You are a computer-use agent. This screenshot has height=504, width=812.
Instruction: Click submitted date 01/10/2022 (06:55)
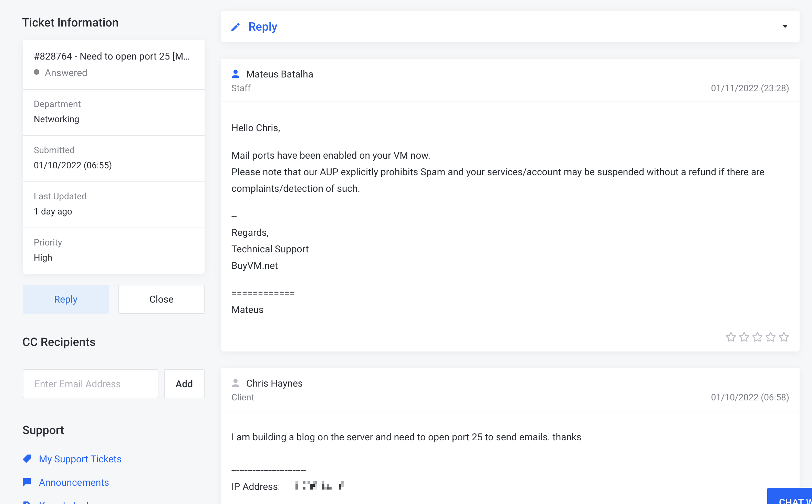(73, 165)
